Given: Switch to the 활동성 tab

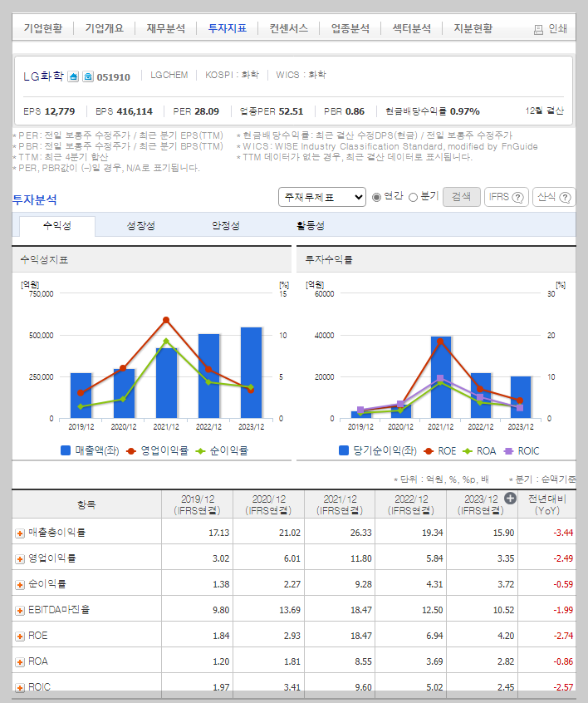Looking at the screenshot, I should 310,225.
